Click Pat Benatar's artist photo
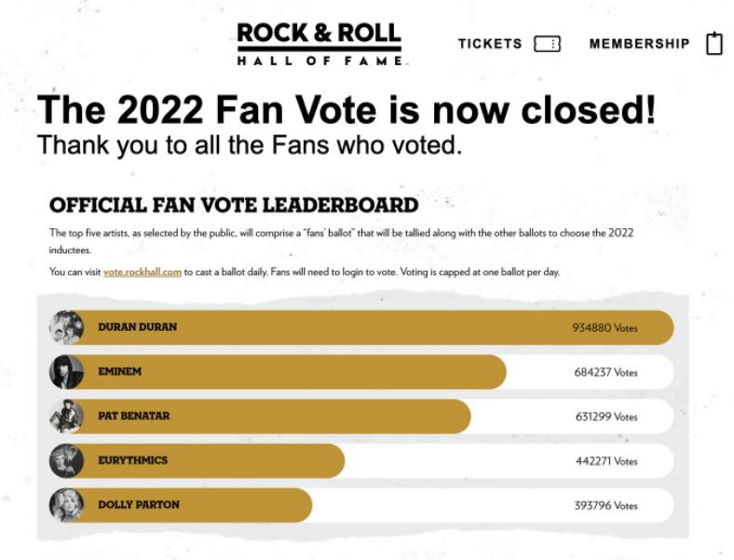Image resolution: width=734 pixels, height=560 pixels. [x=66, y=417]
